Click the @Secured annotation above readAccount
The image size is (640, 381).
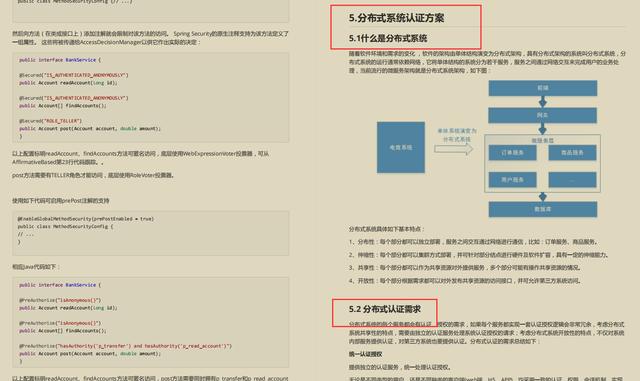tap(73, 75)
